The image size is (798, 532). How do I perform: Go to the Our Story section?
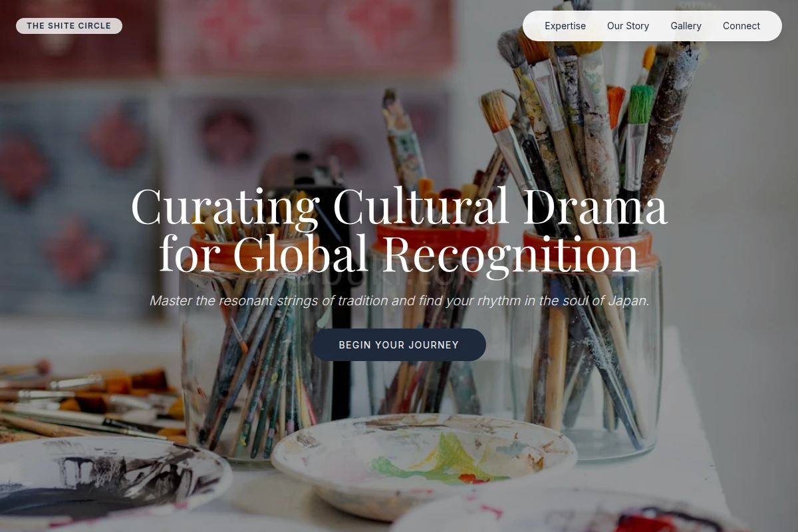click(628, 26)
